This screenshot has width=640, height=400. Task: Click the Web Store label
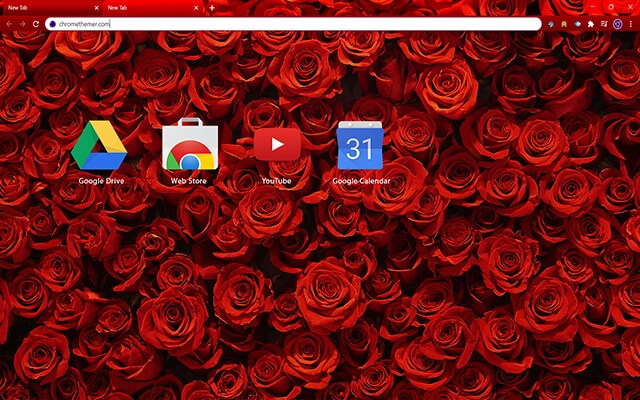tap(189, 181)
